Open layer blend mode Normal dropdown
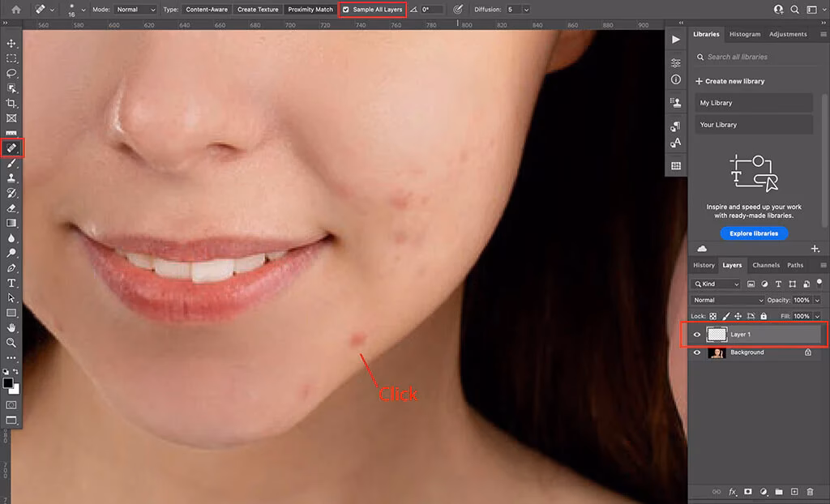 pos(727,300)
